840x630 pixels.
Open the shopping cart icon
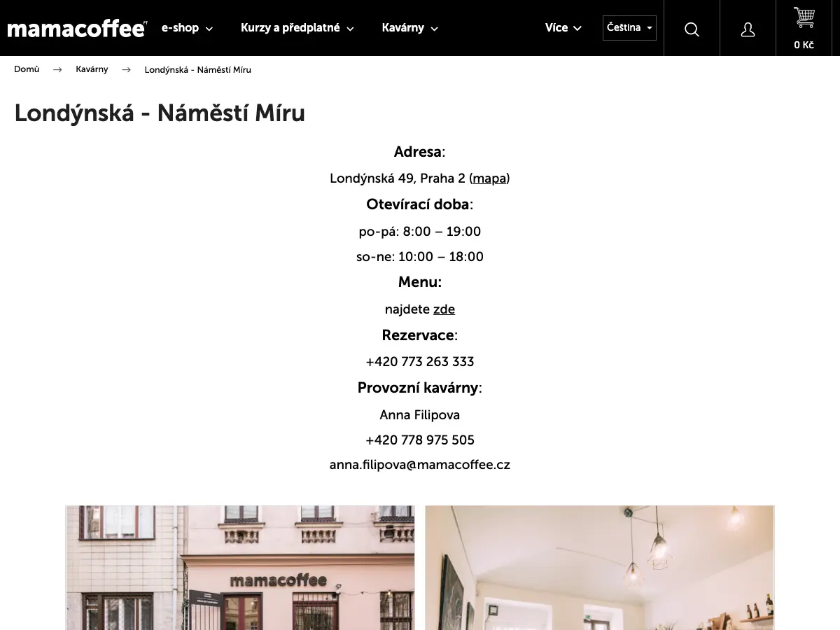804,17
